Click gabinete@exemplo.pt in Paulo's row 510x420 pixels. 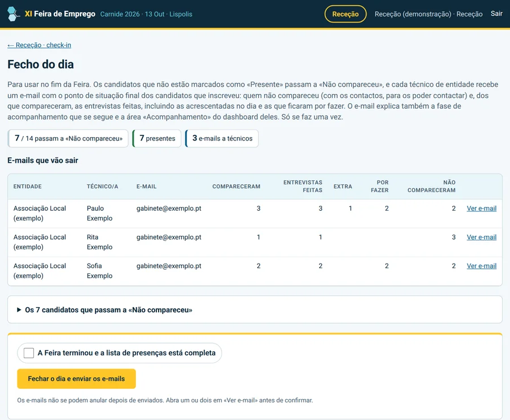pos(169,208)
